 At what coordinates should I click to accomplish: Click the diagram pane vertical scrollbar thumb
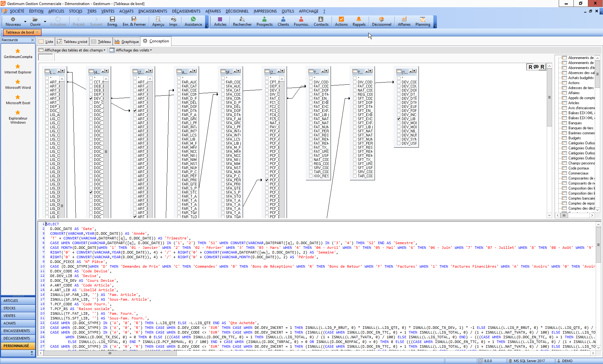tap(549, 97)
